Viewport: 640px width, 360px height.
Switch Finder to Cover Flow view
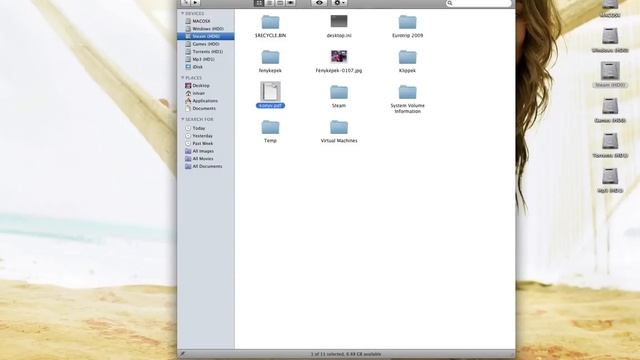point(290,3)
